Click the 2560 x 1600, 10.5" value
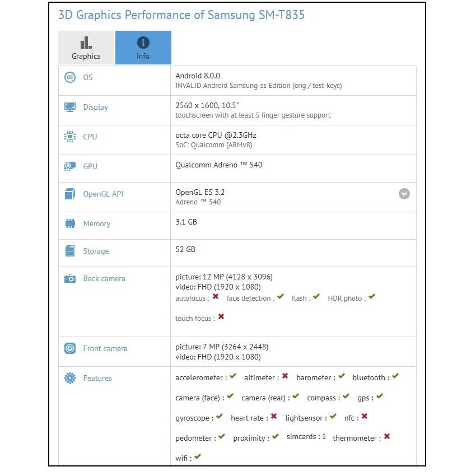Image resolution: width=476 pixels, height=476 pixels. pyautogui.click(x=207, y=105)
